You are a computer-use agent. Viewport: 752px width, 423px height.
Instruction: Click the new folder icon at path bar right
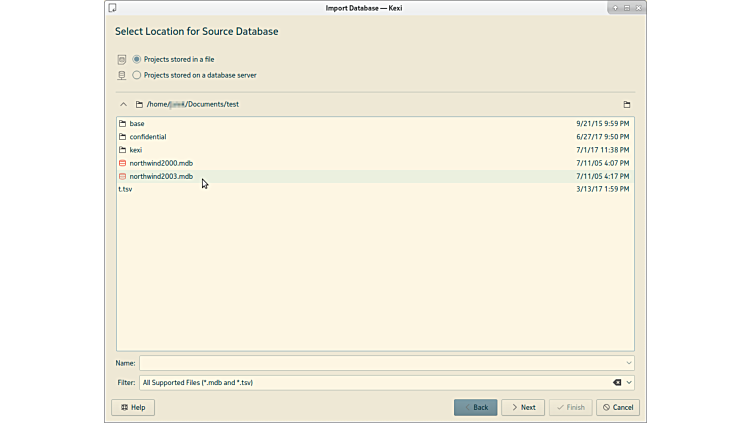(x=627, y=104)
